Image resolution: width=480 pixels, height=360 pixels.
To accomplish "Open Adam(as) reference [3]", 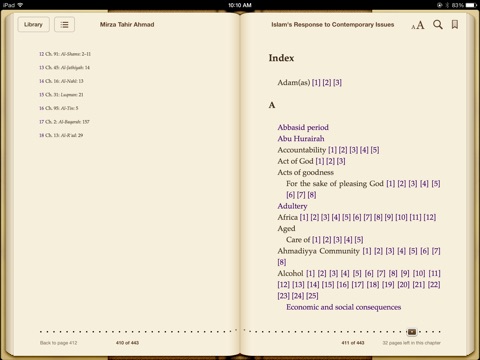I will tap(337, 82).
